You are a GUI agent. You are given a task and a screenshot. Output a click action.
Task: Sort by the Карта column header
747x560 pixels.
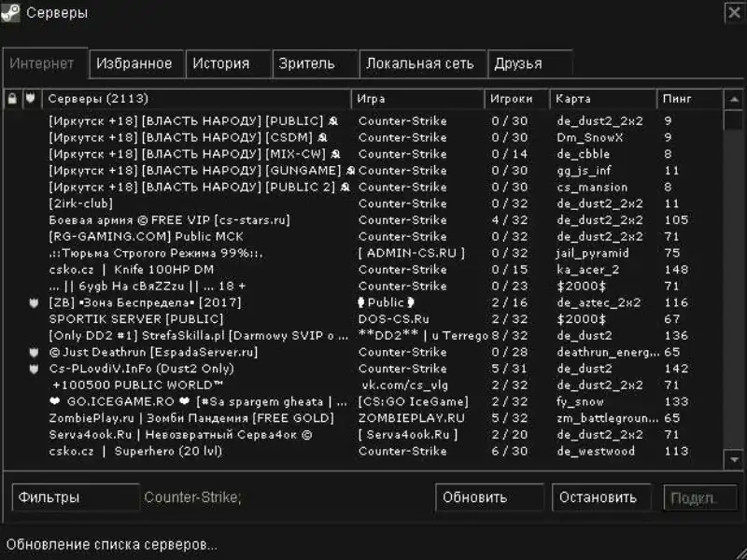tap(603, 99)
